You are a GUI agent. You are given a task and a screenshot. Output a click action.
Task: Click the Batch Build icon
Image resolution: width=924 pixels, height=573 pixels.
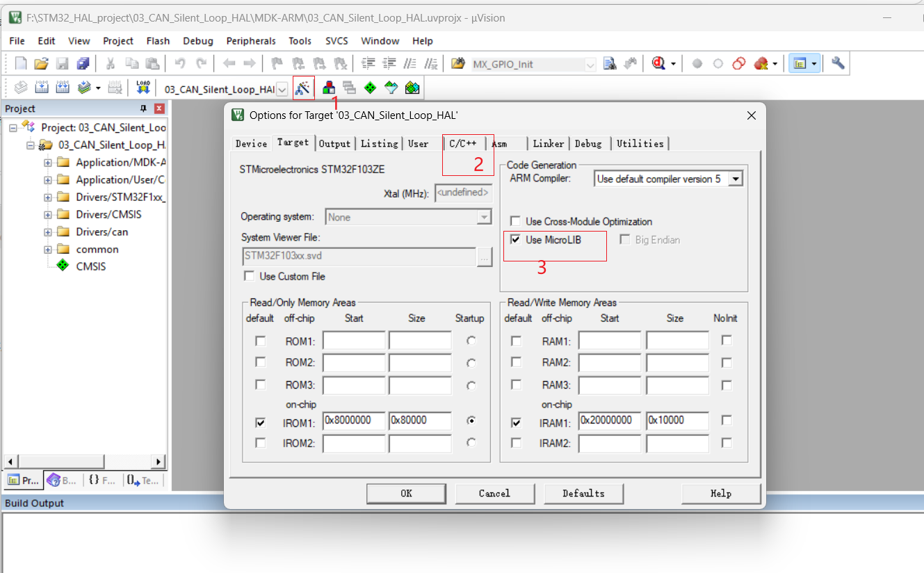coord(84,88)
